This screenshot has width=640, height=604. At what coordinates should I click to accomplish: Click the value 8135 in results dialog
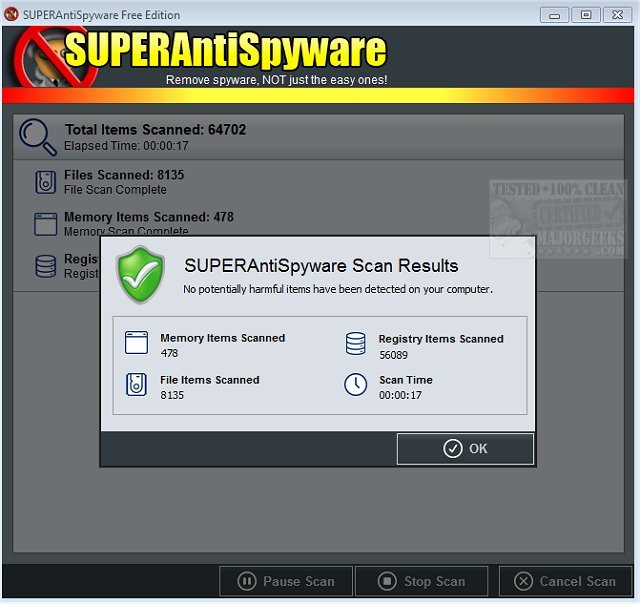coord(172,395)
